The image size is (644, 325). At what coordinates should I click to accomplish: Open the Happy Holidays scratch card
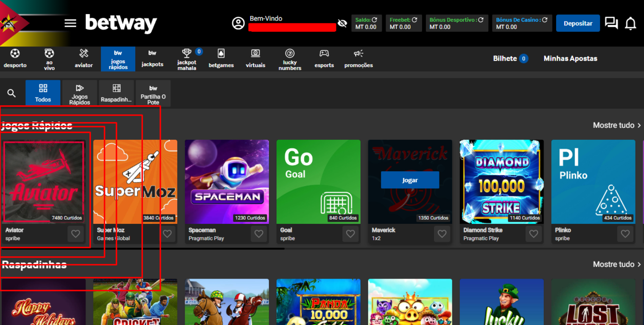pyautogui.click(x=44, y=302)
